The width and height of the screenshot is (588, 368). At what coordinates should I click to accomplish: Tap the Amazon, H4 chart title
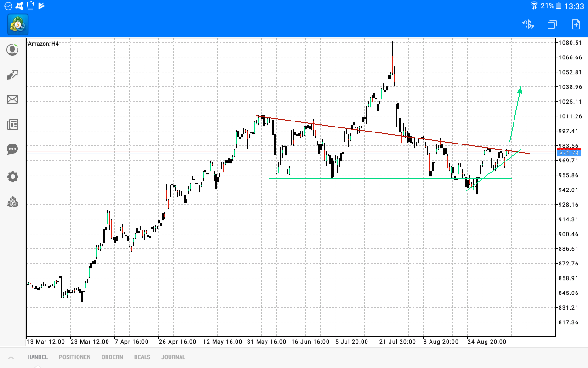click(x=44, y=44)
